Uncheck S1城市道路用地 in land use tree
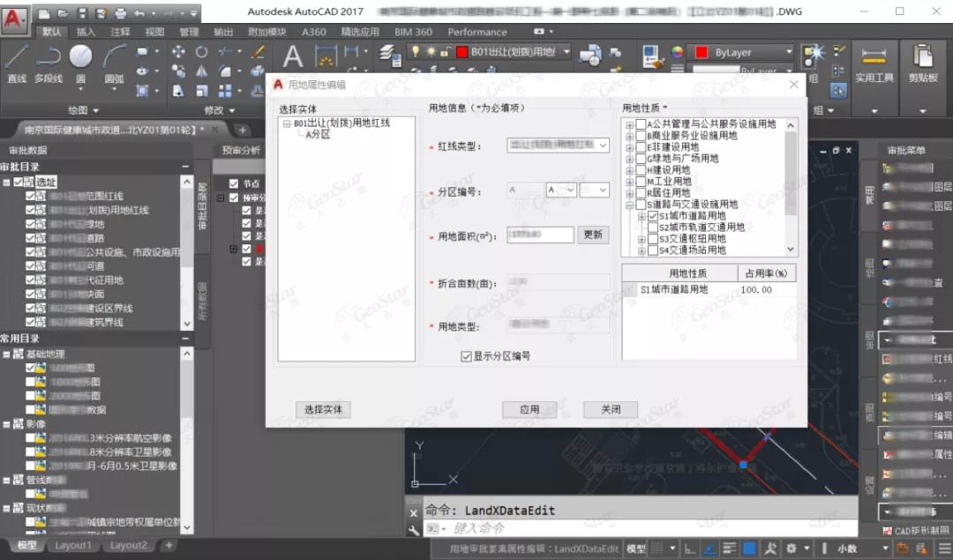This screenshot has width=953, height=560. (x=653, y=216)
